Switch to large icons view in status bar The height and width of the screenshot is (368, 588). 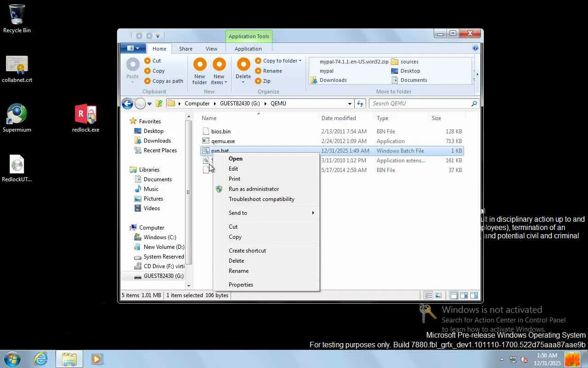click(x=438, y=295)
